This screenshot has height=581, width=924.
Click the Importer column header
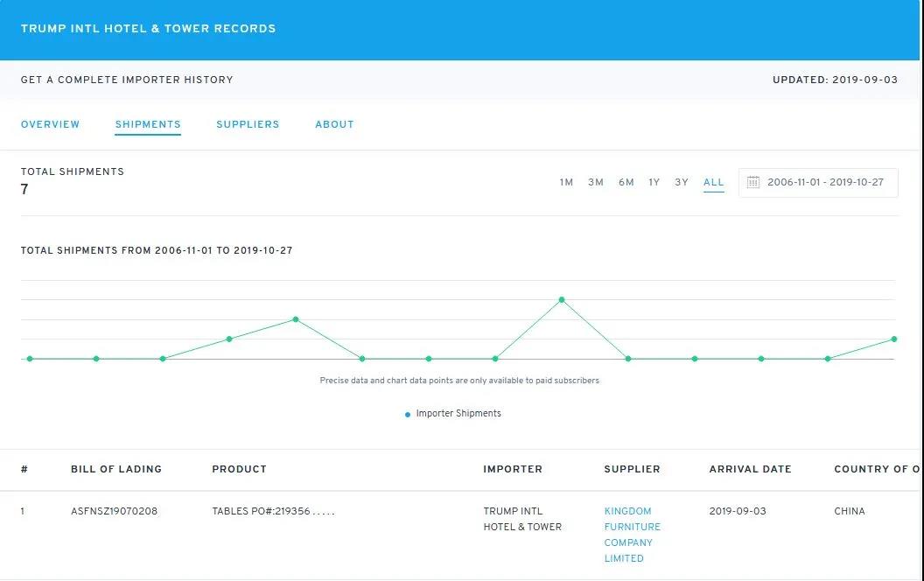513,469
